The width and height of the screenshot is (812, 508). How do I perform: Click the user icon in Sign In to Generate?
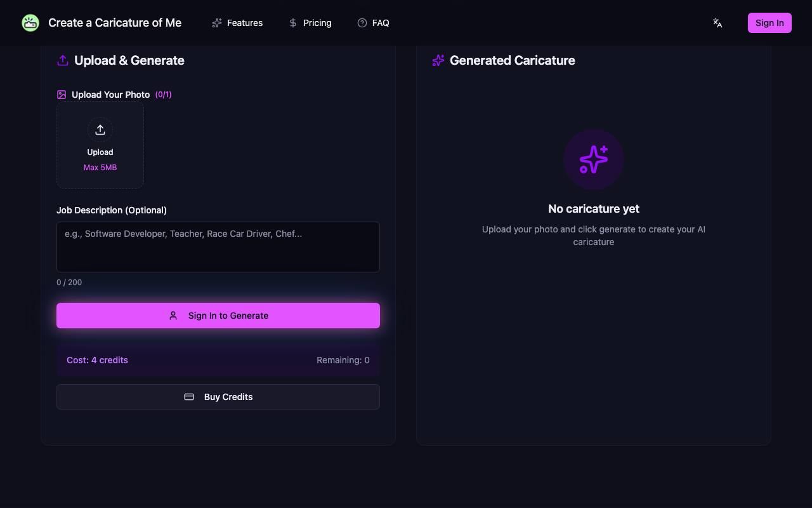click(x=173, y=316)
